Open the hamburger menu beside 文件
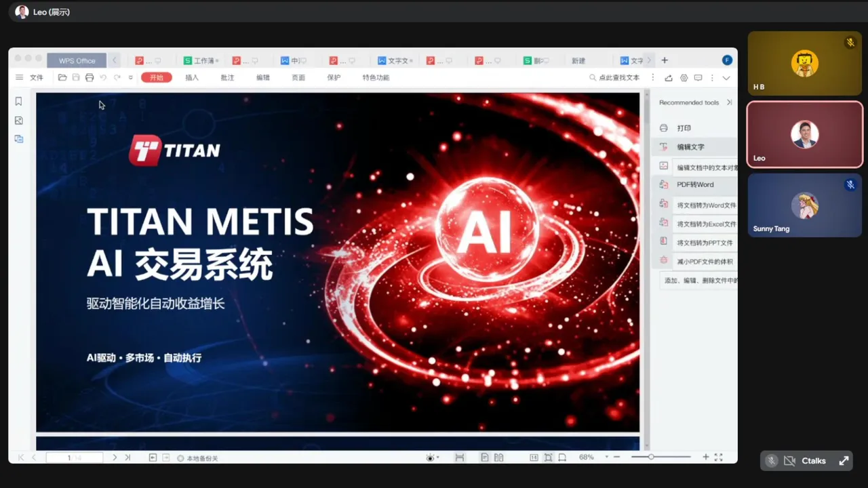The height and width of the screenshot is (488, 868). [20, 78]
